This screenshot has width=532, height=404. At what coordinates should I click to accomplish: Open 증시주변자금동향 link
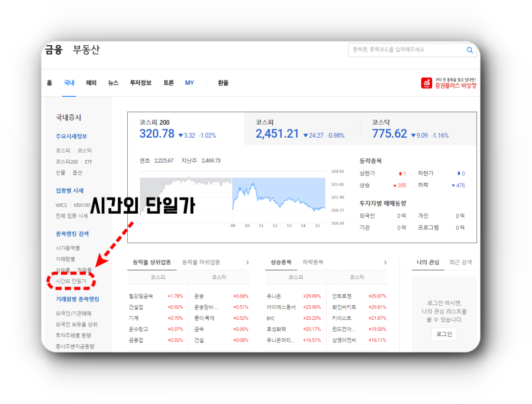coord(75,346)
